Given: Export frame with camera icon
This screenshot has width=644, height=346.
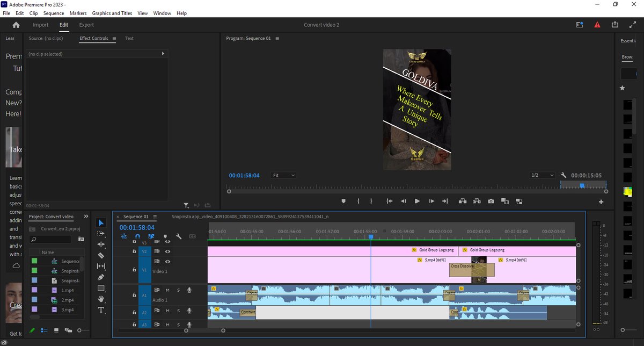Looking at the screenshot, I should [x=491, y=201].
